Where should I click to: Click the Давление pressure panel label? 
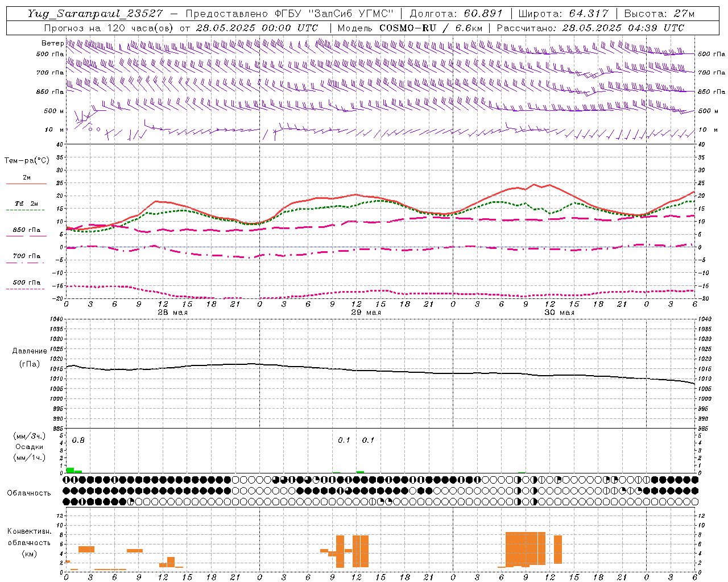click(30, 351)
